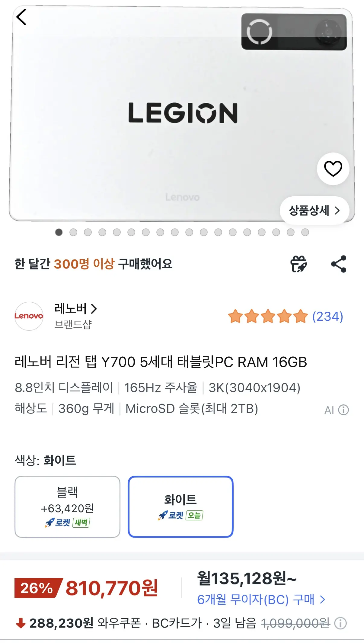This screenshot has height=643, width=364.
Task: Expand 6개월 무이자(BC) 구매 options
Action: (x=261, y=599)
